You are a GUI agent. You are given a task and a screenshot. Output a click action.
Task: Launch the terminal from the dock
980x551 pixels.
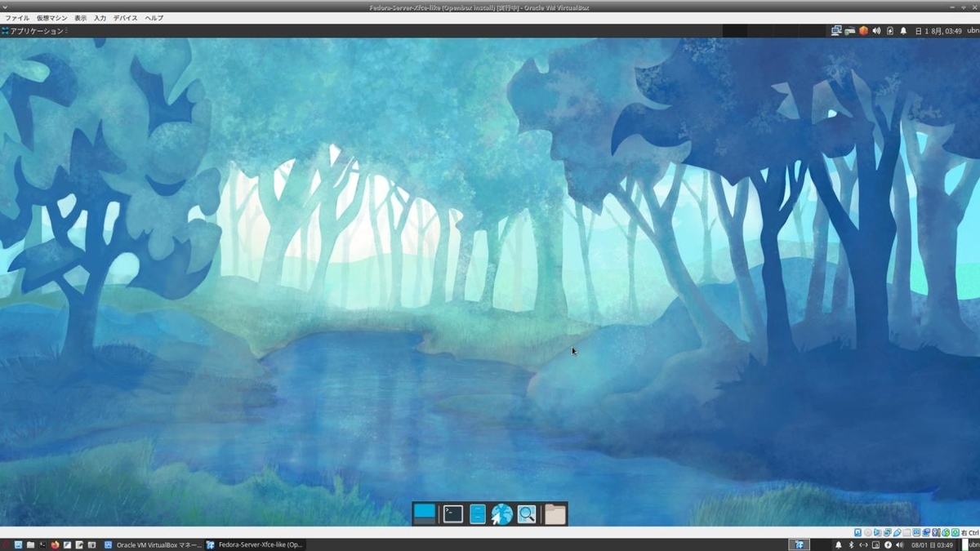[x=452, y=513]
